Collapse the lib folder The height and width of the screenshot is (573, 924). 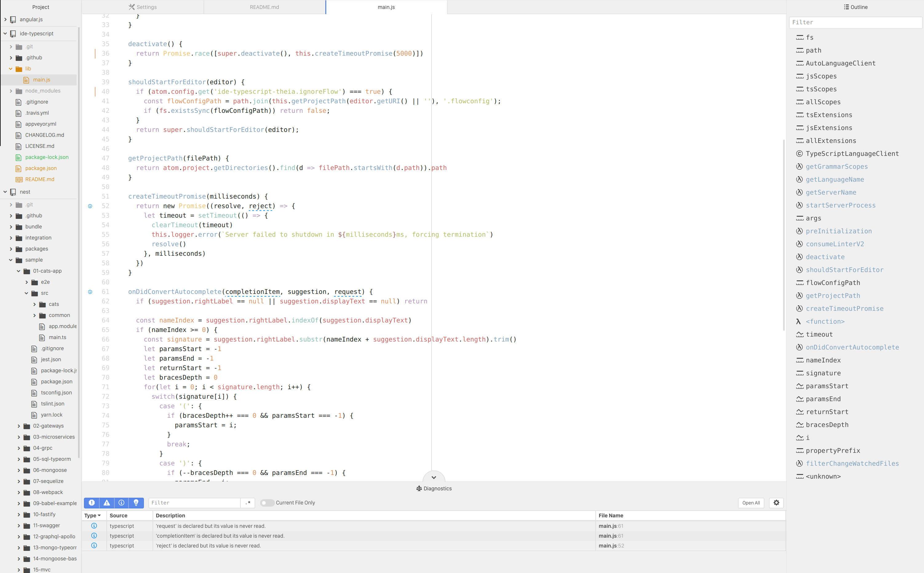(11, 69)
